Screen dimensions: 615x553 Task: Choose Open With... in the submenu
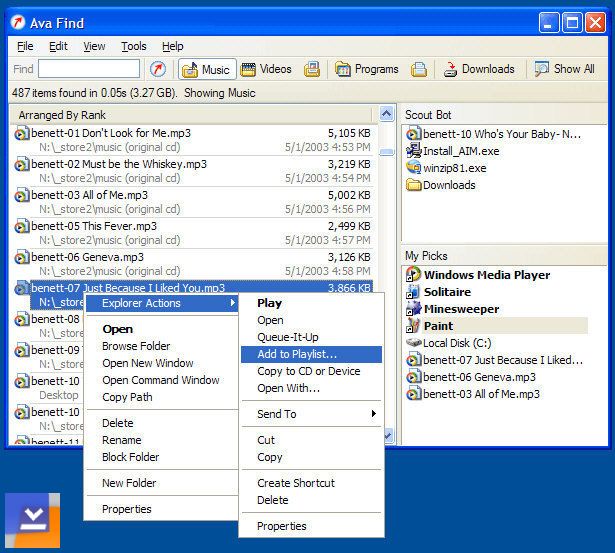[311, 388]
